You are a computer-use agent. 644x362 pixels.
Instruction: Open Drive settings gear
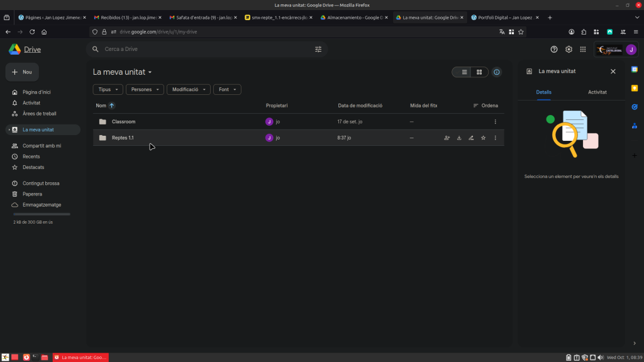click(569, 49)
